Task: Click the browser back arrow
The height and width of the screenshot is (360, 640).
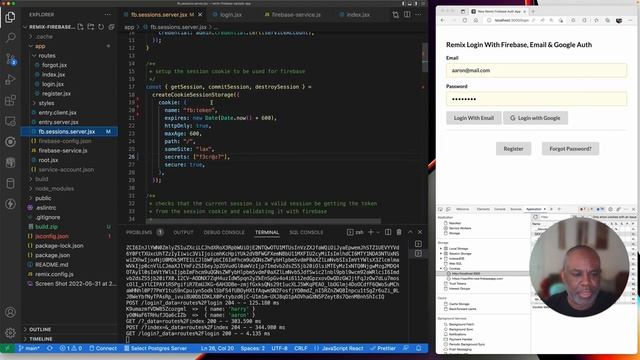Action: tap(443, 20)
